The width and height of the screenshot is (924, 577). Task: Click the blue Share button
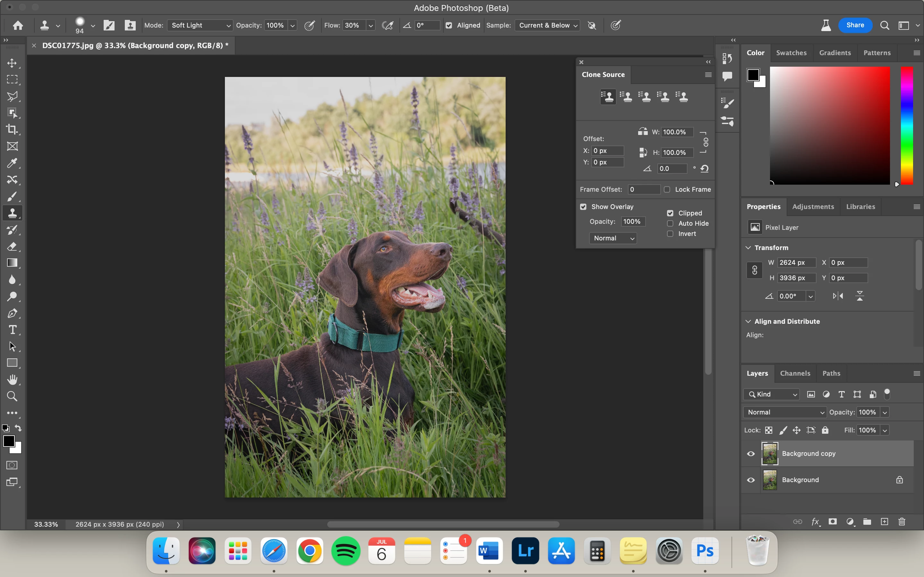[855, 25]
